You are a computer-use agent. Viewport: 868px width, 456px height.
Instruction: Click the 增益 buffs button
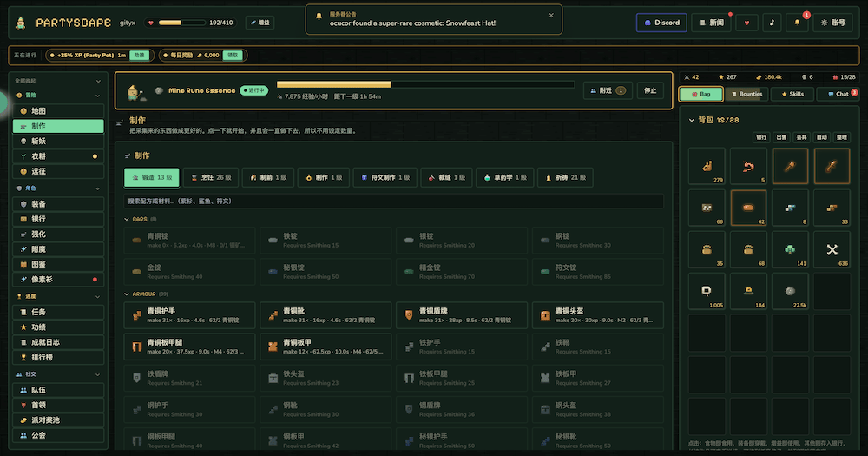(260, 23)
